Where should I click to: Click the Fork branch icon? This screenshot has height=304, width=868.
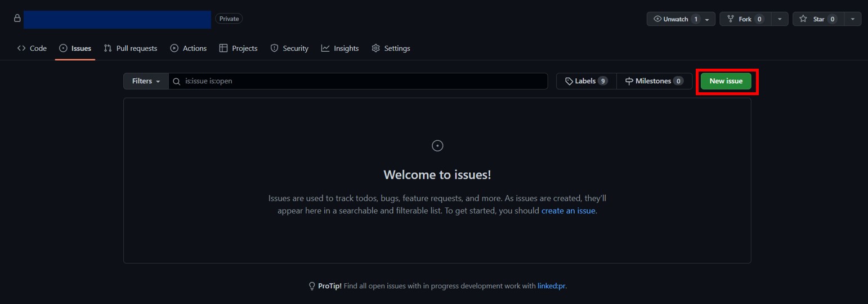pyautogui.click(x=731, y=19)
